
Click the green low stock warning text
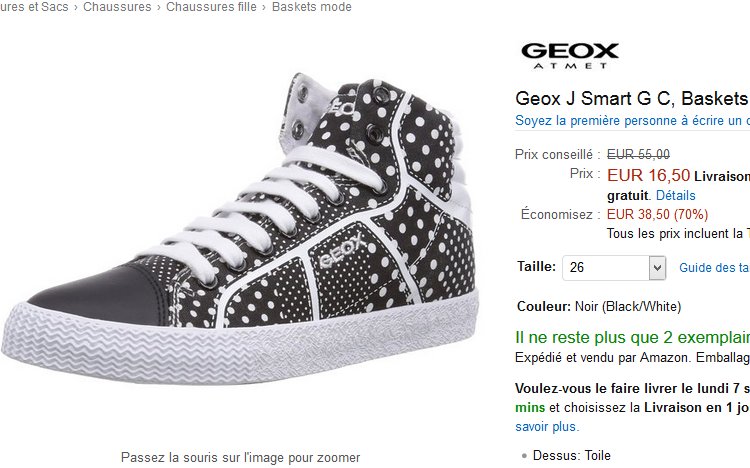[x=632, y=337]
